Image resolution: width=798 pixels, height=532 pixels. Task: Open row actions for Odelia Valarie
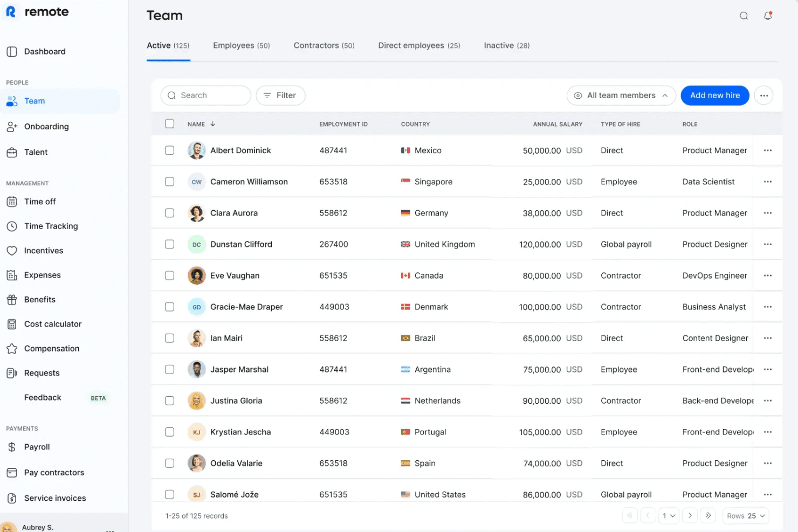768,463
